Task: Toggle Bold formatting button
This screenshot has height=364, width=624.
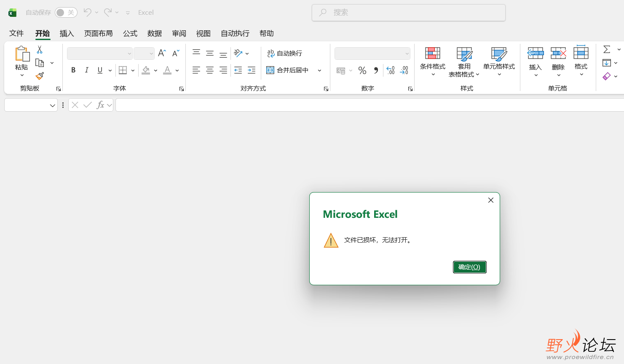Action: (x=73, y=70)
